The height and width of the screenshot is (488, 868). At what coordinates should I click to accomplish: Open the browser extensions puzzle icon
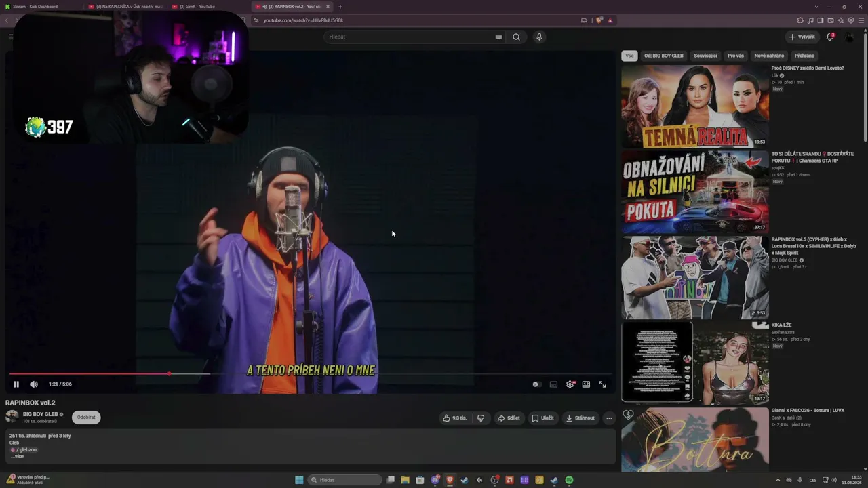[x=800, y=20]
